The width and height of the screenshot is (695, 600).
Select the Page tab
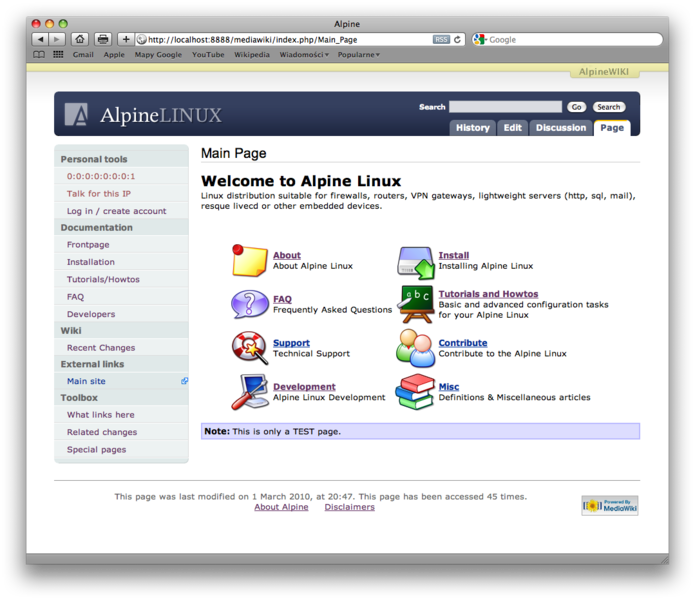point(612,128)
